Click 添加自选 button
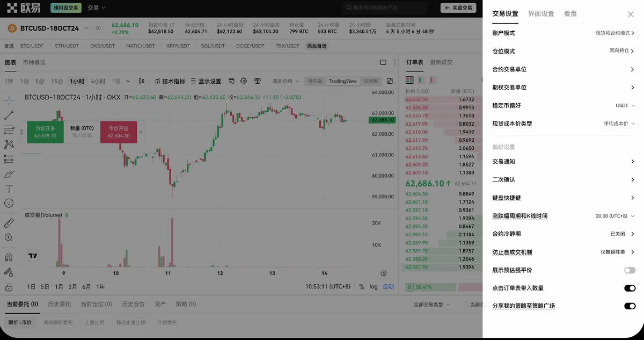The height and width of the screenshot is (340, 644). pyautogui.click(x=317, y=46)
